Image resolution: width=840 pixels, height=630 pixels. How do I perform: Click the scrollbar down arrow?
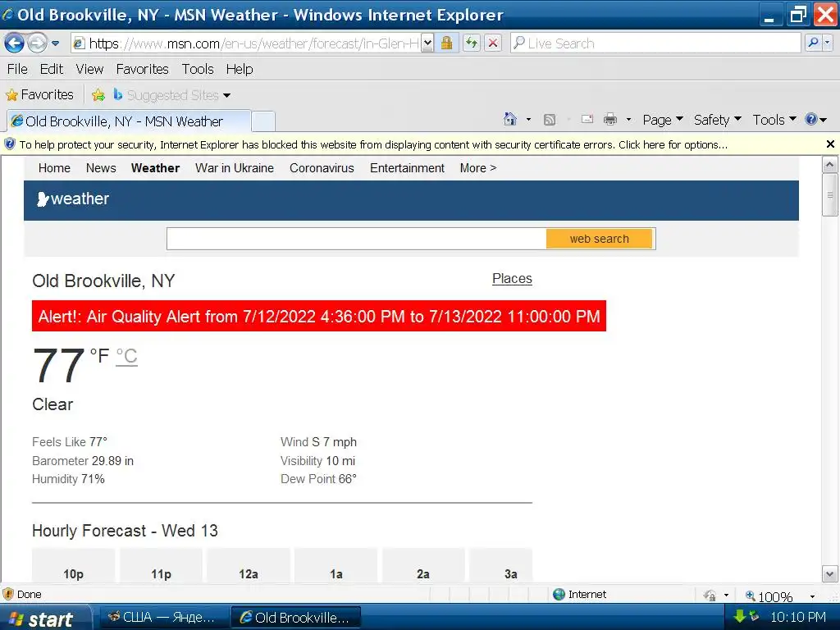(x=829, y=574)
